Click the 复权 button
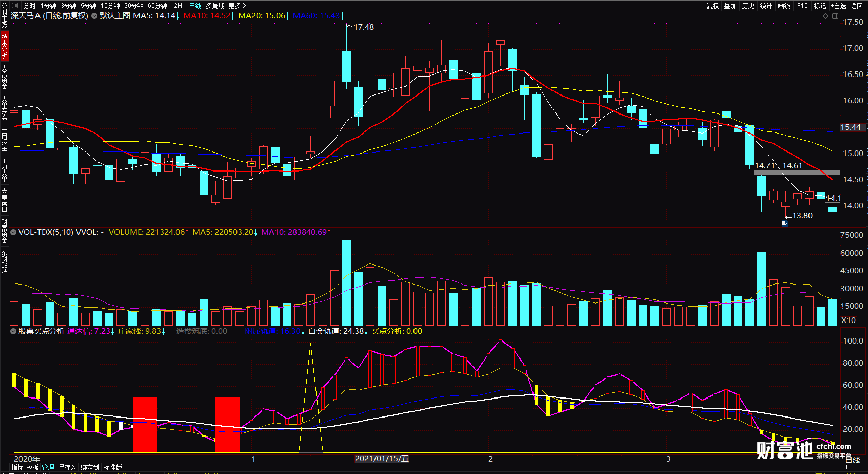The height and width of the screenshot is (474, 868). coord(713,6)
